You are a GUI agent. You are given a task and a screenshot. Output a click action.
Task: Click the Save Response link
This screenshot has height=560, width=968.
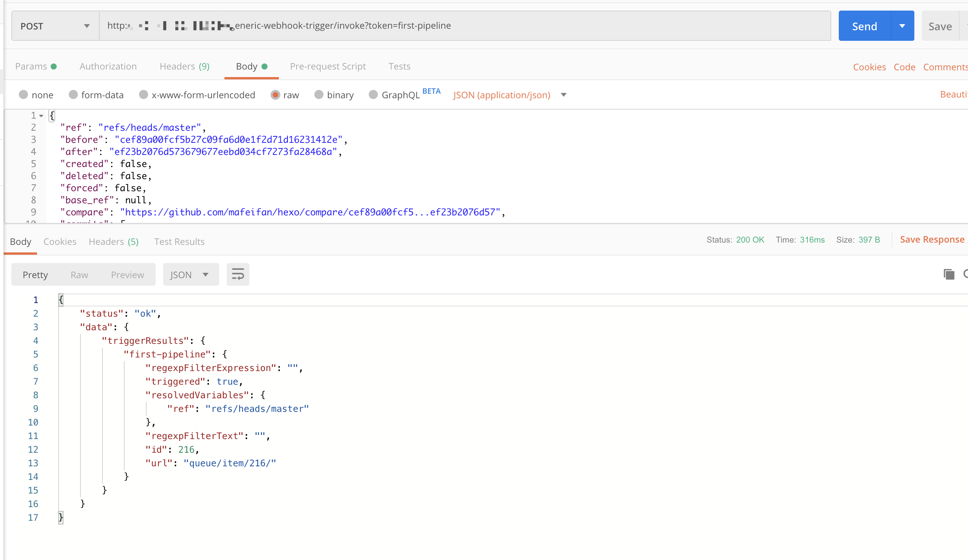click(931, 240)
